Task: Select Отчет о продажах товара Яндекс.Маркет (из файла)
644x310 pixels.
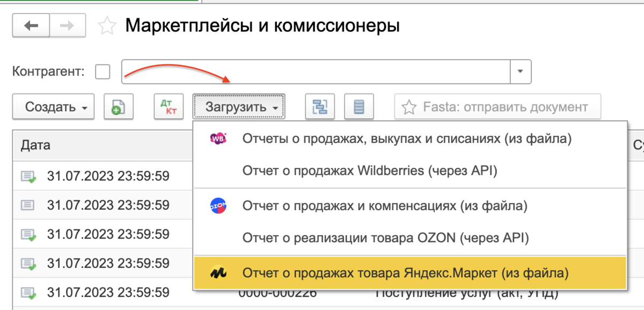Action: pos(410,273)
